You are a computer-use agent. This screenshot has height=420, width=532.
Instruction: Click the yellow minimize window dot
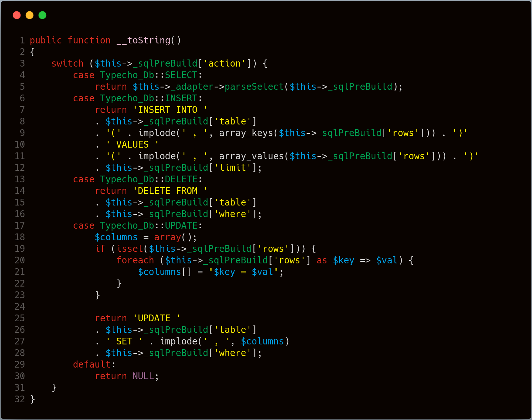click(30, 15)
